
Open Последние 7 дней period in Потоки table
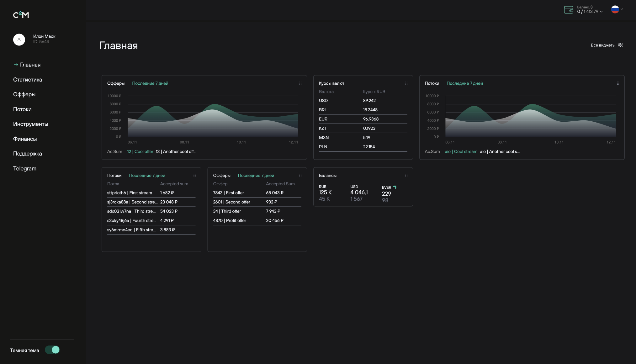point(147,176)
